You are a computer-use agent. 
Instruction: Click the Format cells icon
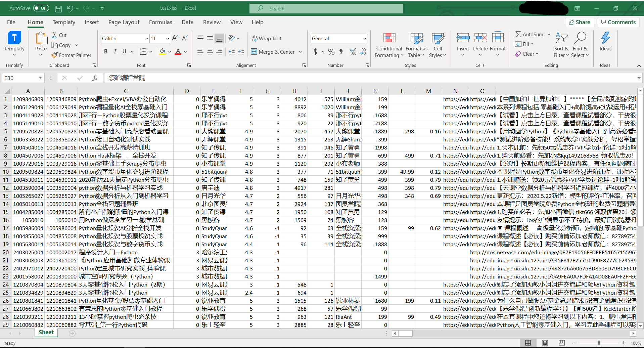[x=498, y=38]
